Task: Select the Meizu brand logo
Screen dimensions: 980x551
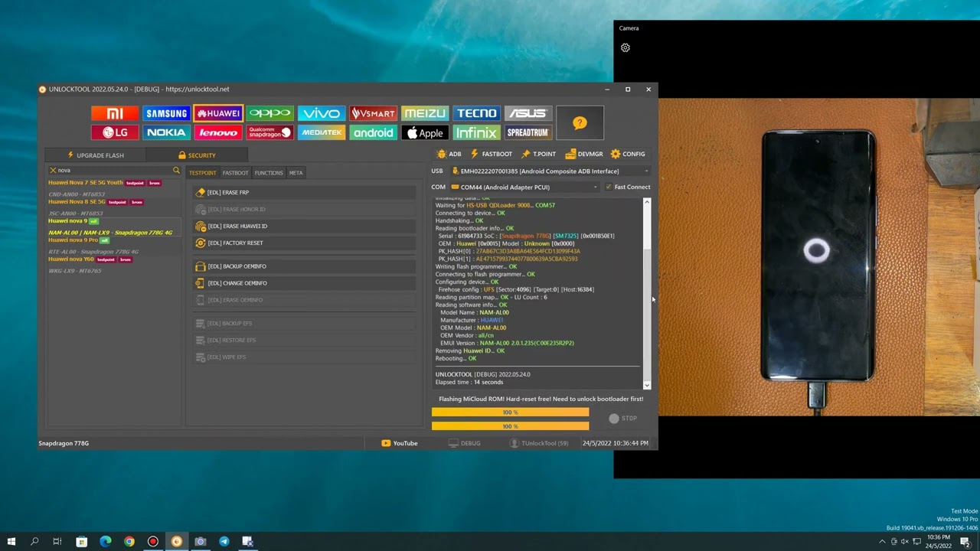Action: click(425, 113)
